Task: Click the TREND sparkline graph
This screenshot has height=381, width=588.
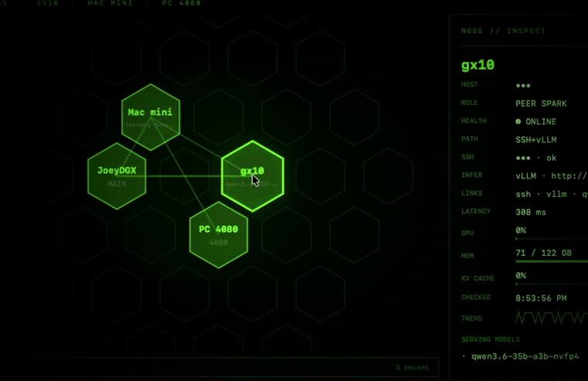Action: [x=552, y=318]
